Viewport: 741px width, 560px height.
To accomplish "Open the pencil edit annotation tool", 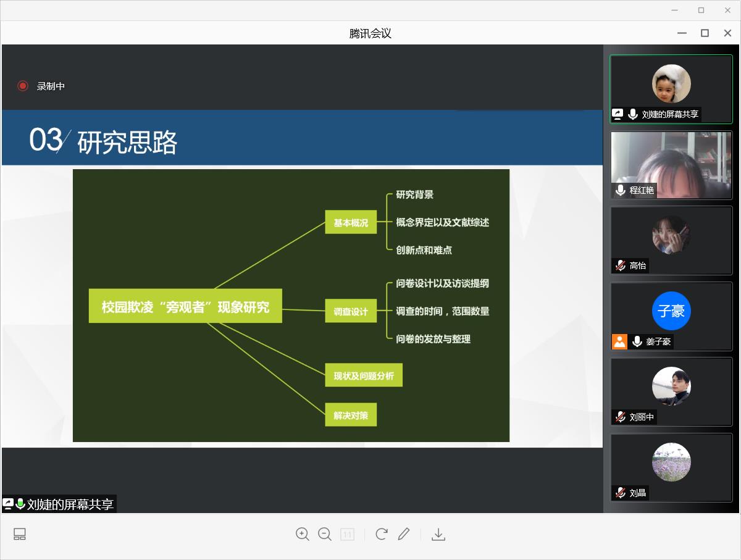I will coord(404,534).
